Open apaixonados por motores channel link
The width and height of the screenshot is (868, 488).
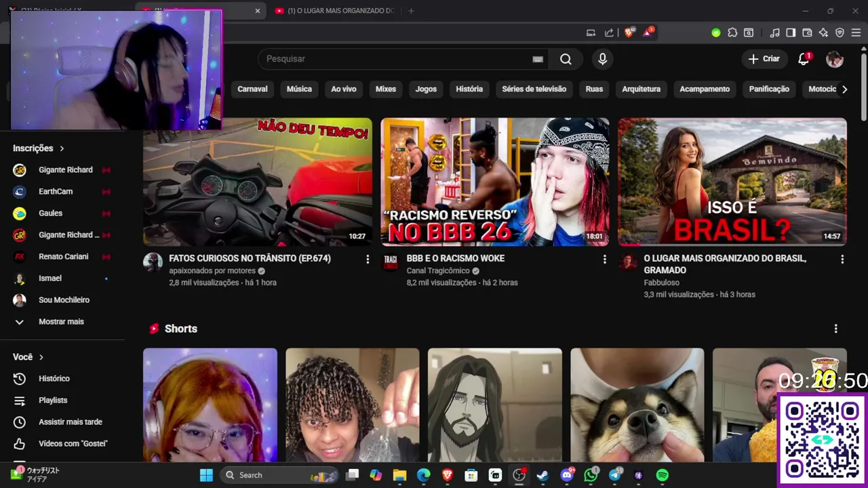pos(212,270)
